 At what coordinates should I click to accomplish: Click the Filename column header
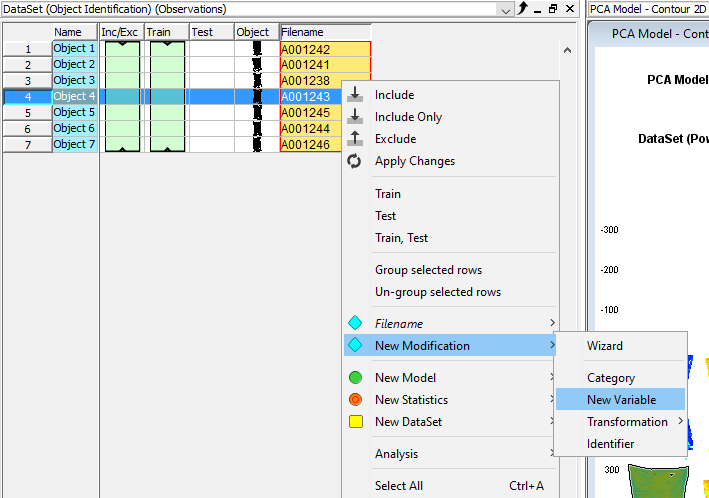[x=325, y=32]
